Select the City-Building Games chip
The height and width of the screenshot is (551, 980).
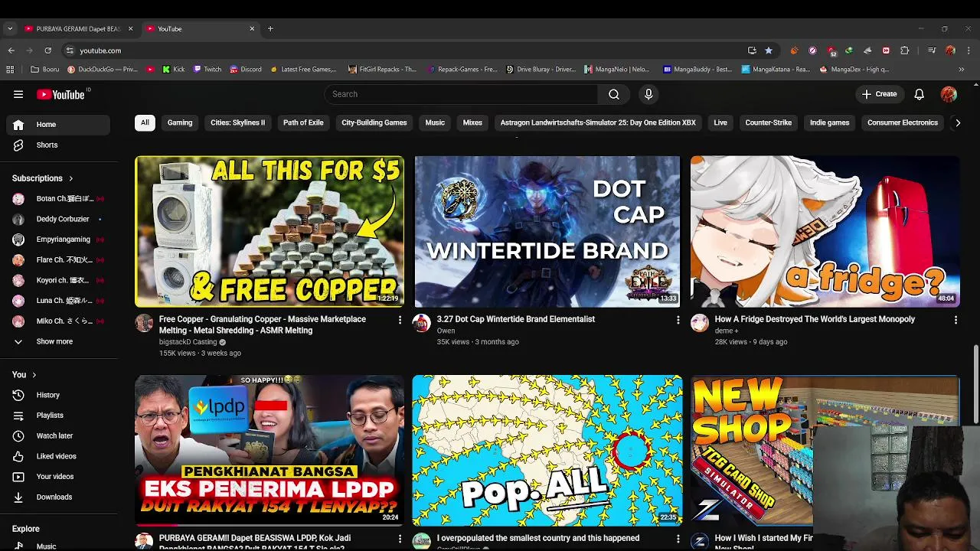click(x=374, y=122)
